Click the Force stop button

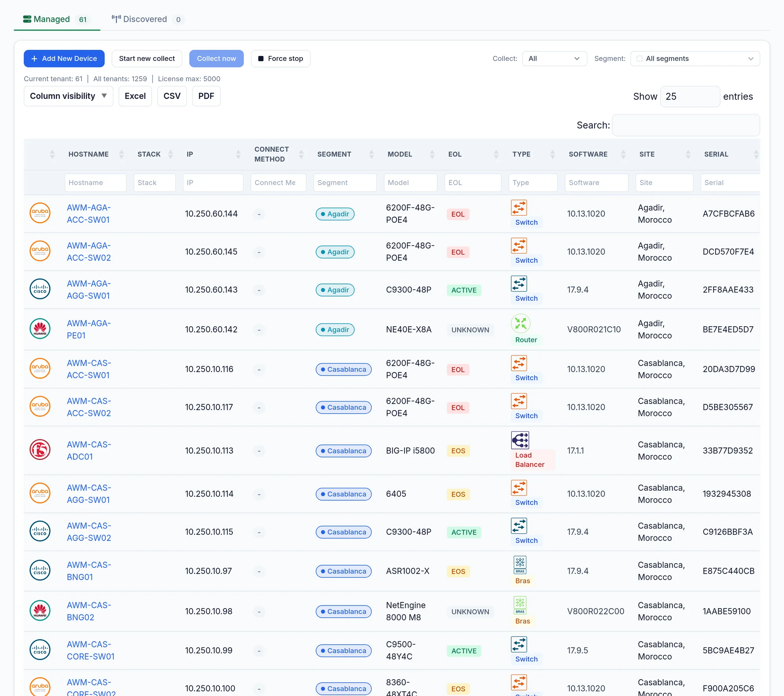[x=281, y=58]
